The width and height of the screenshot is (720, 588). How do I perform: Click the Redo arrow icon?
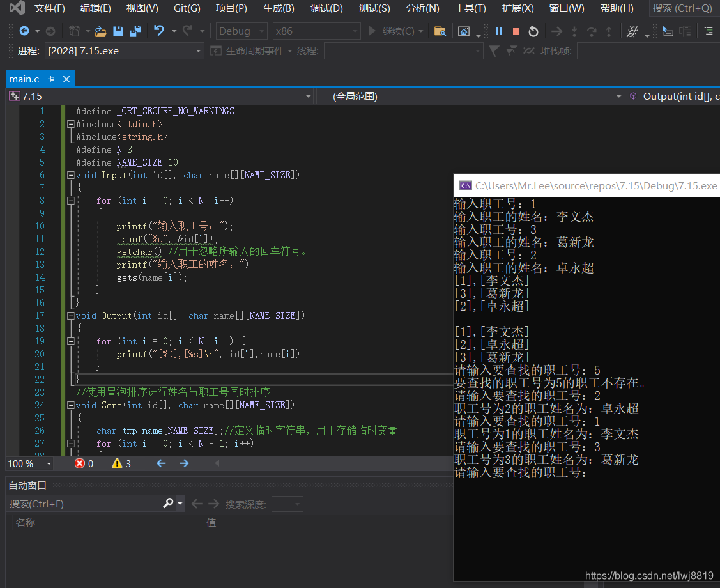pyautogui.click(x=187, y=31)
